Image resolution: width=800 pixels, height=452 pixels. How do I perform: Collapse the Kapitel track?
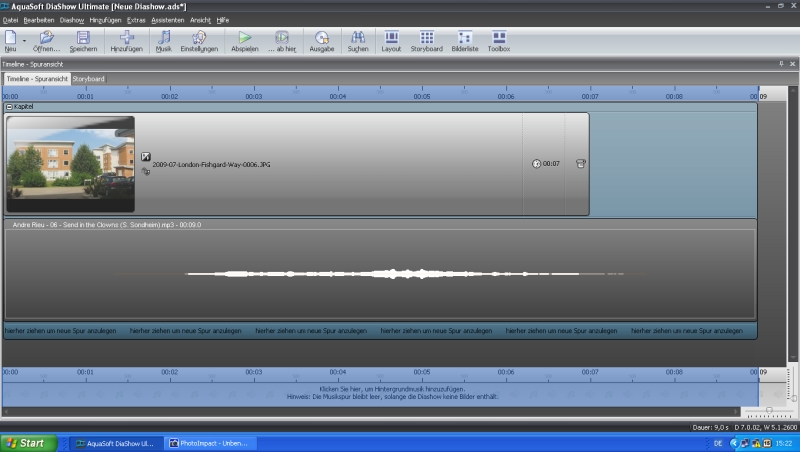(9, 106)
